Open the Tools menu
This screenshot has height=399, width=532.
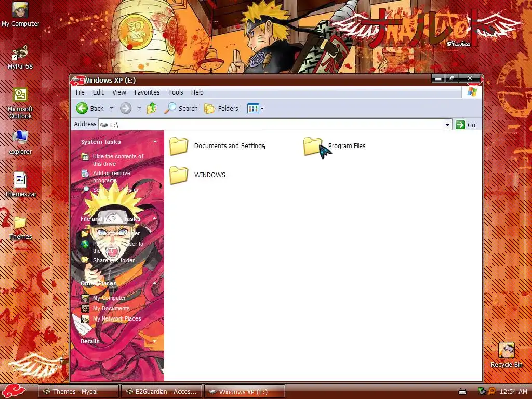[176, 92]
